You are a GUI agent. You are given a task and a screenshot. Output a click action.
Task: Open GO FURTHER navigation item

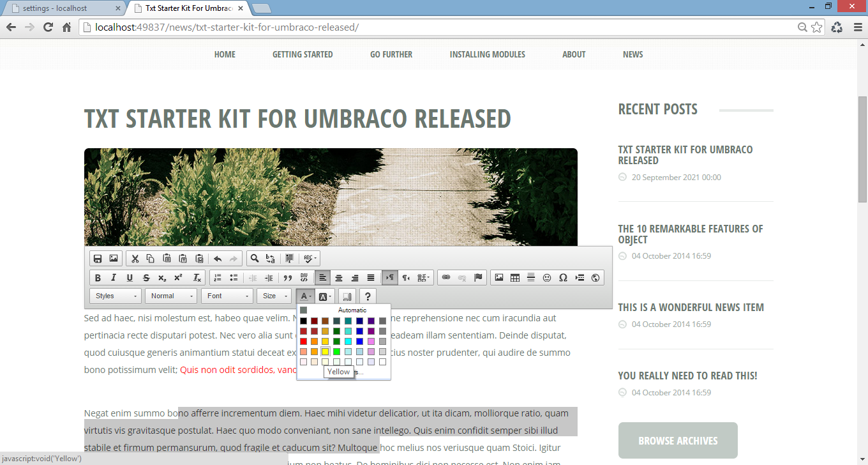391,54
